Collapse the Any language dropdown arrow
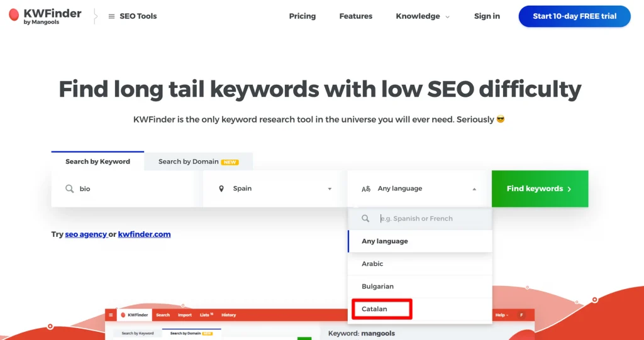The height and width of the screenshot is (340, 644). tap(474, 189)
